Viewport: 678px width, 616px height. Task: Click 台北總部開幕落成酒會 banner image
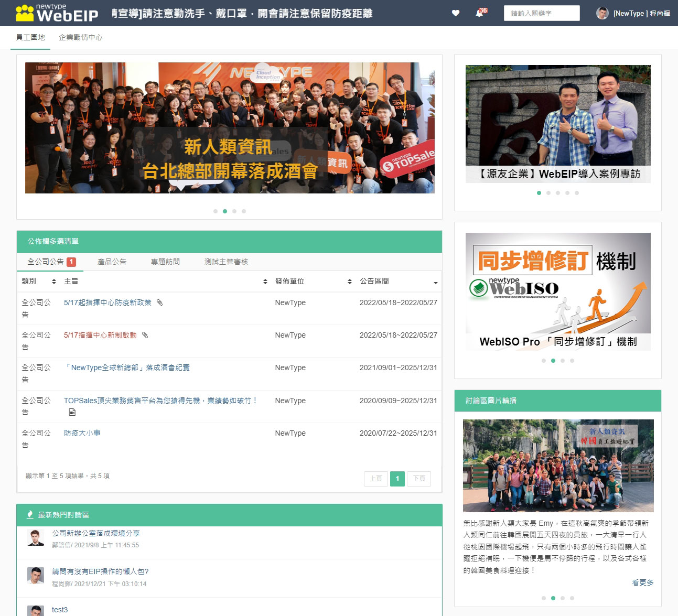click(230, 128)
